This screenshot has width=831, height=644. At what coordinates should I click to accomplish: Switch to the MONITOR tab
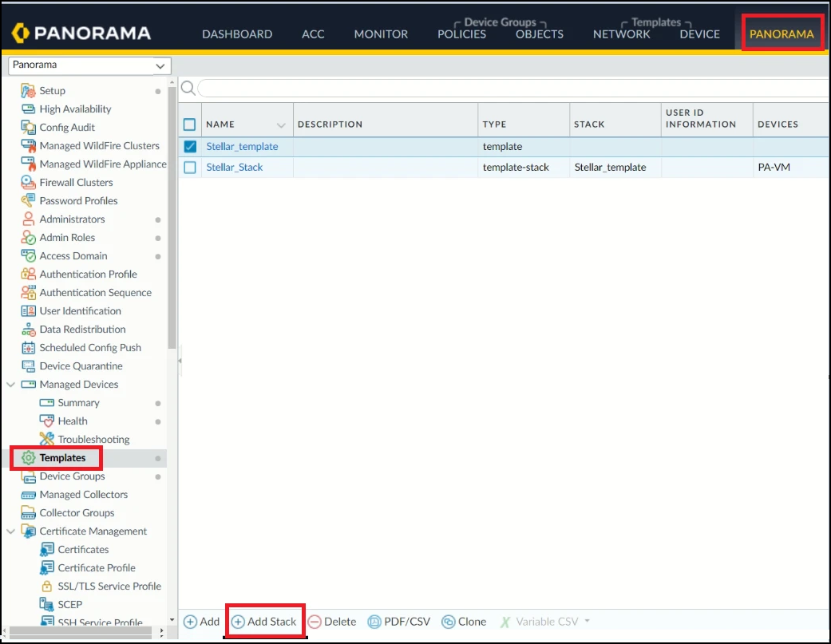[381, 34]
